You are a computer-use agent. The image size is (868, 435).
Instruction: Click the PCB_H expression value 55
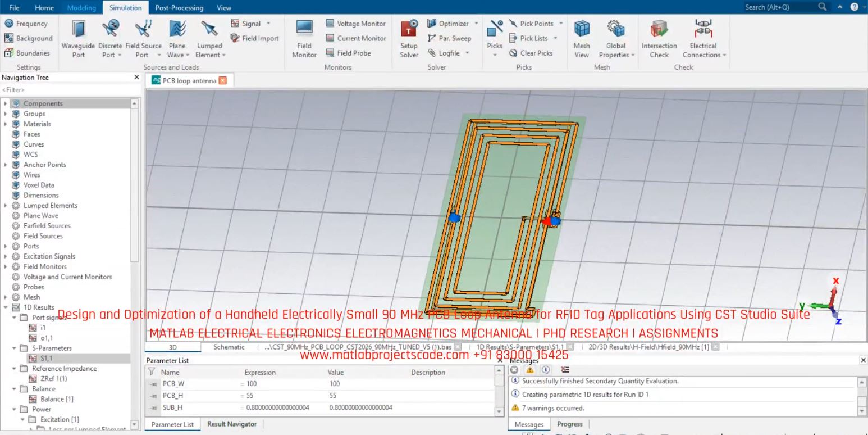point(250,396)
